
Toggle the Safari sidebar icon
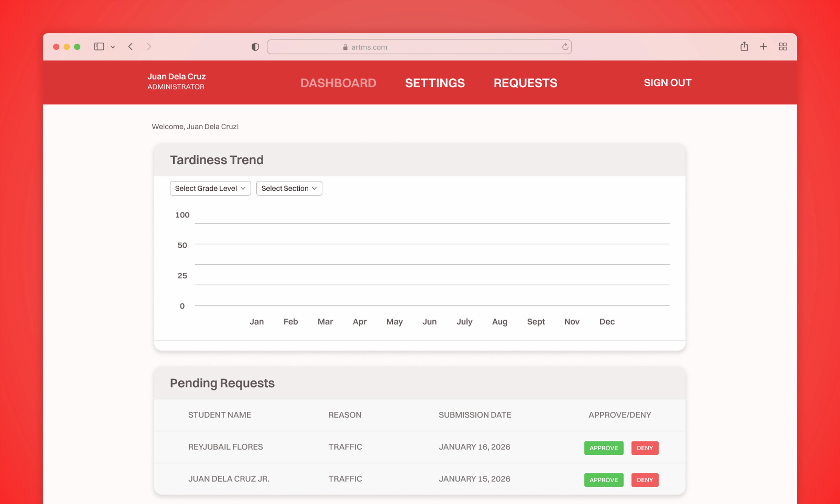(x=99, y=46)
